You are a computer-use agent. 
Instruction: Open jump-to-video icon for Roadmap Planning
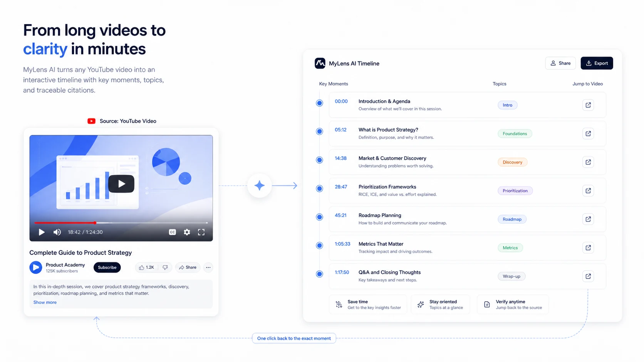pyautogui.click(x=588, y=219)
